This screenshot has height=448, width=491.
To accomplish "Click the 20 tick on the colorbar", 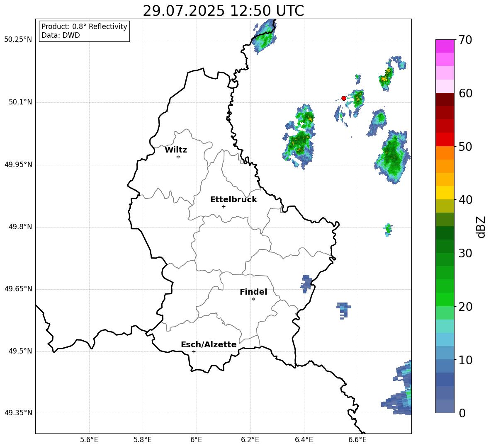I will click(x=465, y=307).
